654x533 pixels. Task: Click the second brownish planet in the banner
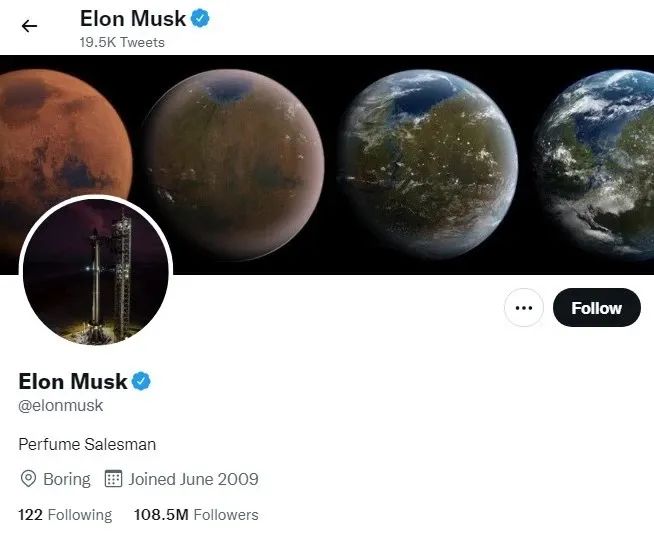[234, 164]
